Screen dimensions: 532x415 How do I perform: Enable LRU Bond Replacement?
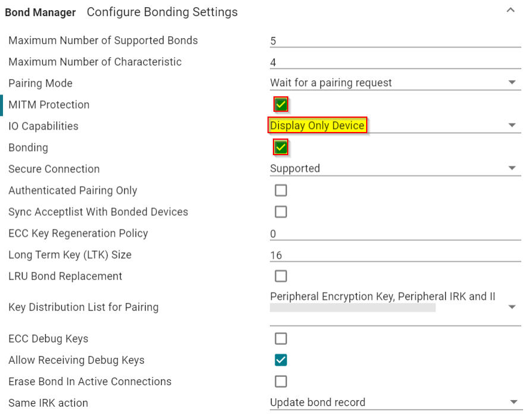pos(280,275)
